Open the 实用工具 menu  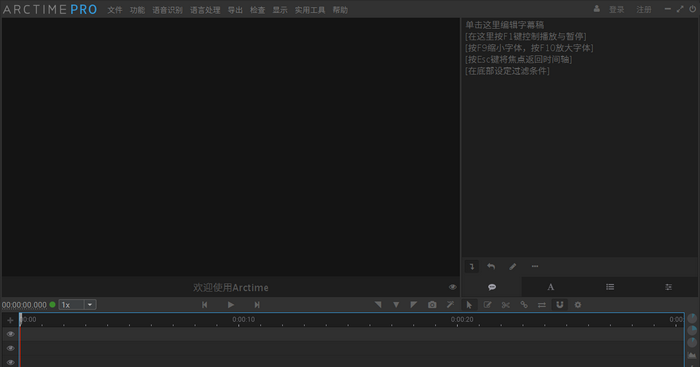310,10
